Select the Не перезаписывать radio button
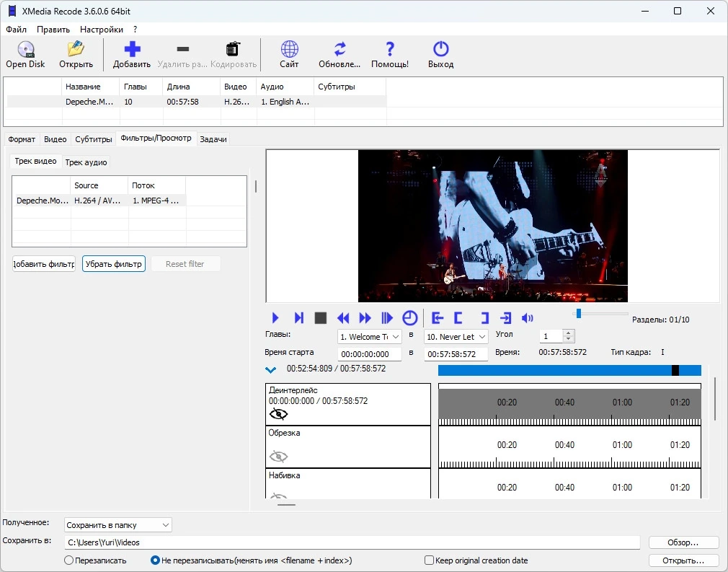Viewport: 728px width, 572px height. coord(156,560)
